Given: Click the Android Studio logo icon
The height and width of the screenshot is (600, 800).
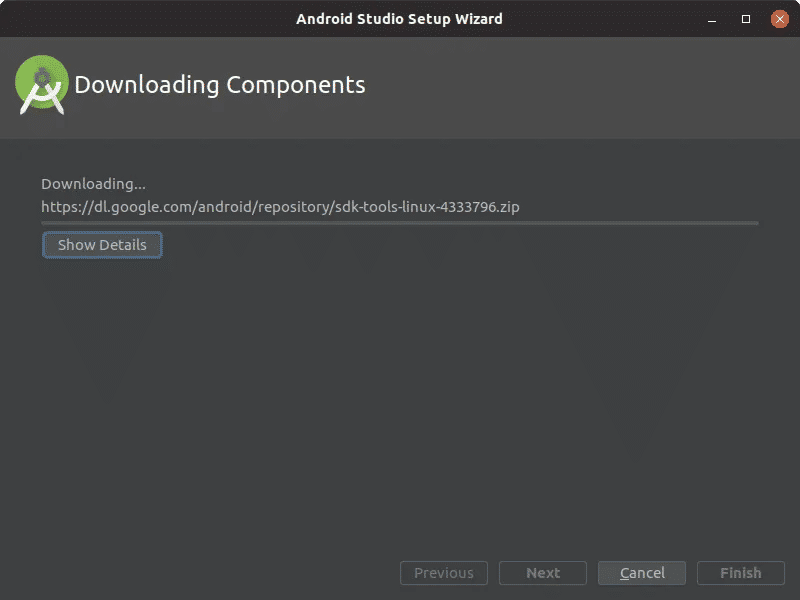Looking at the screenshot, I should pyautogui.click(x=42, y=85).
